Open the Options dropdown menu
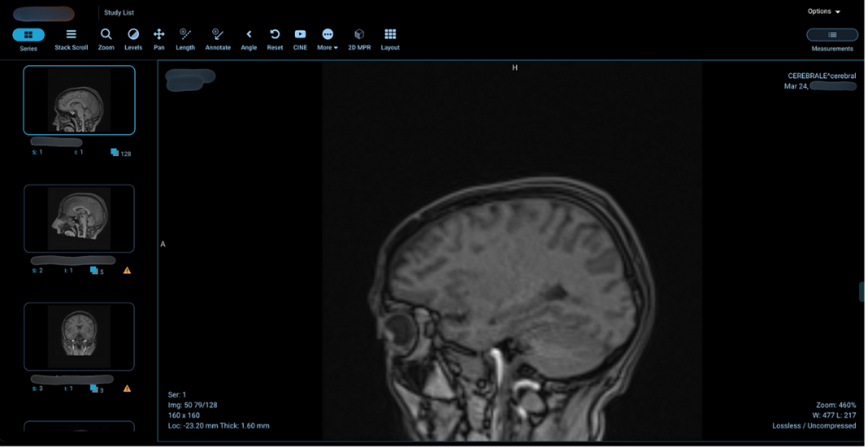The height and width of the screenshot is (448, 868). 824,12
